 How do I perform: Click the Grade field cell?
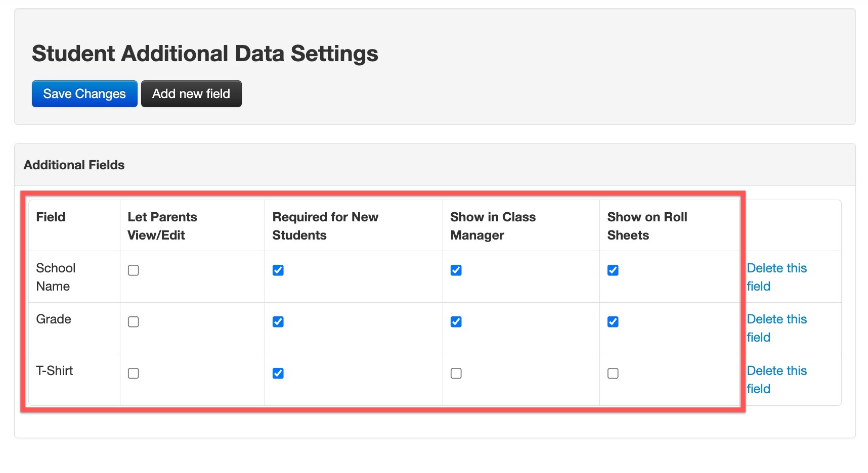click(74, 328)
